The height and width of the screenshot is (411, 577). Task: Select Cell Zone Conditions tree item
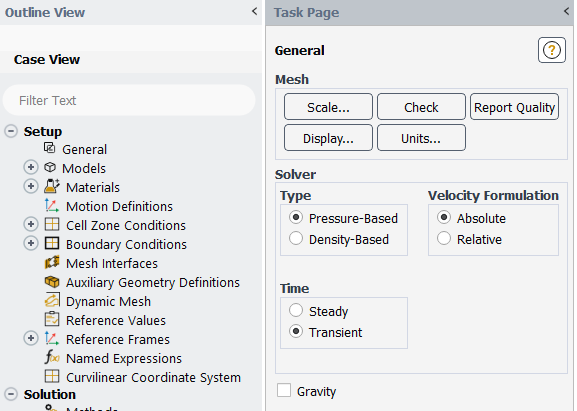126,226
